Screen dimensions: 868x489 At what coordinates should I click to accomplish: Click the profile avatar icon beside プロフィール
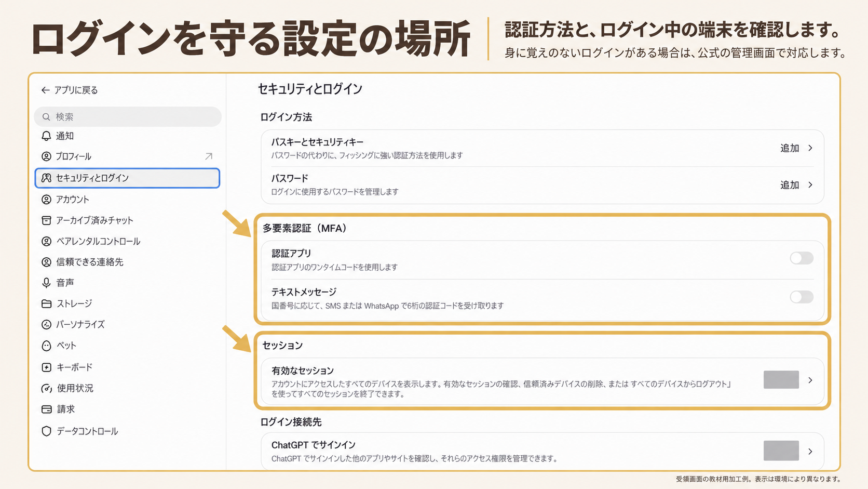pos(46,156)
